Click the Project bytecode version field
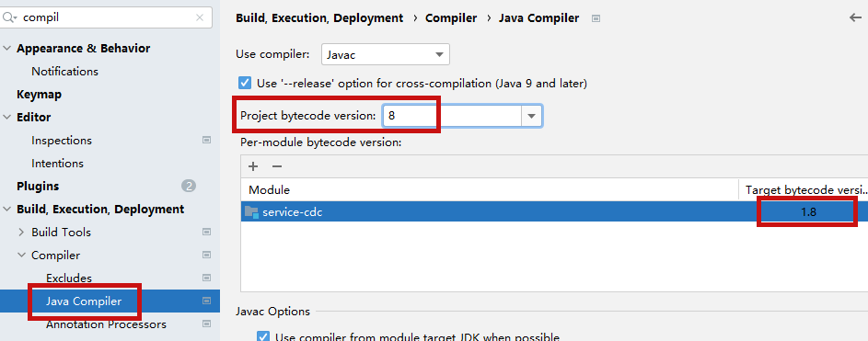 click(x=452, y=116)
